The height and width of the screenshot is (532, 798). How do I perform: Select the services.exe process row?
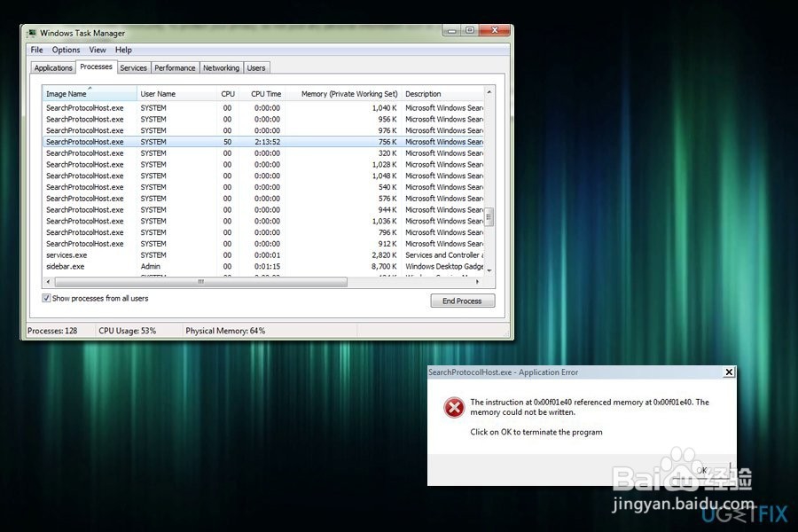point(263,255)
